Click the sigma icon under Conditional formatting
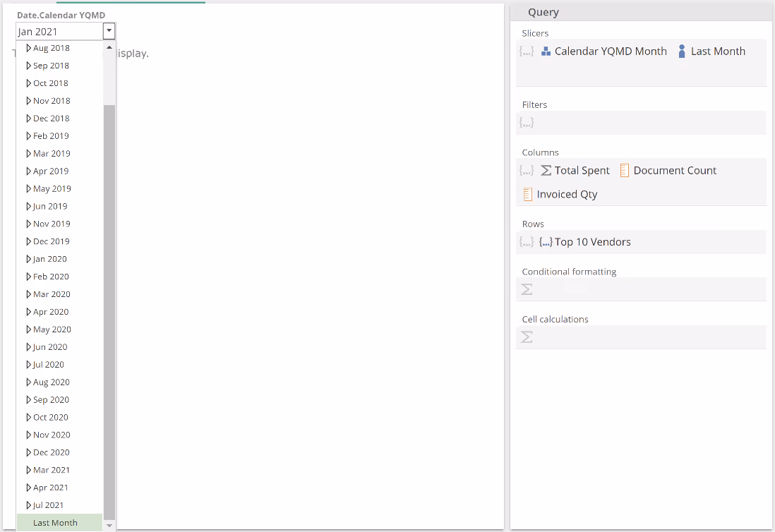Viewport: 775px width, 532px height. pos(527,289)
